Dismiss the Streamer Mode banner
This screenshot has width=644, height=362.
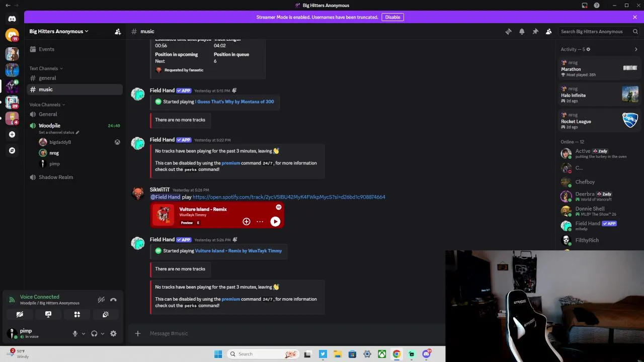(x=635, y=17)
